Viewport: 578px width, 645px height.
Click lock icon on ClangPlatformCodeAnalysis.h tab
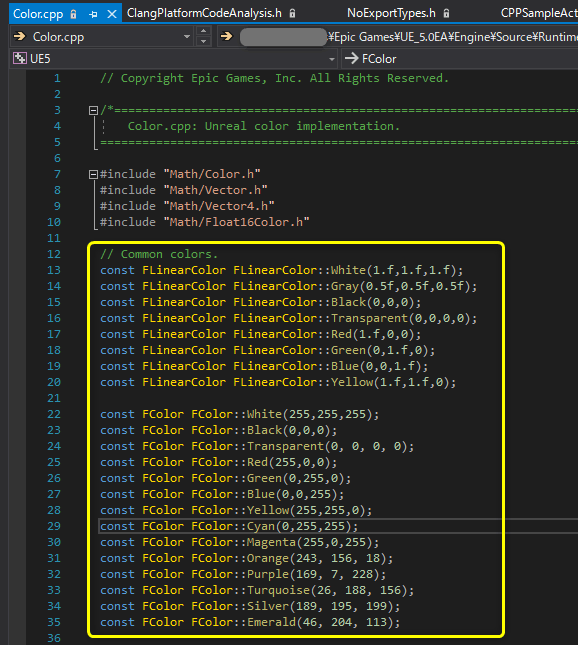292,14
